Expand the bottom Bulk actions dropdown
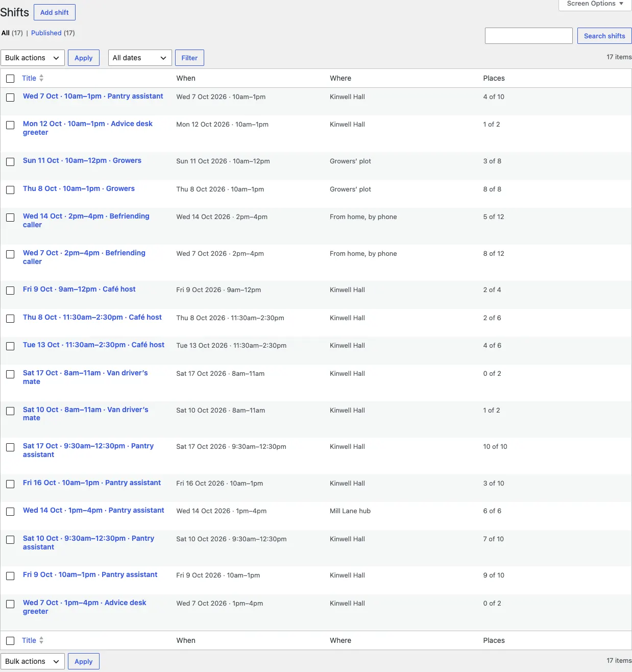 (x=33, y=661)
